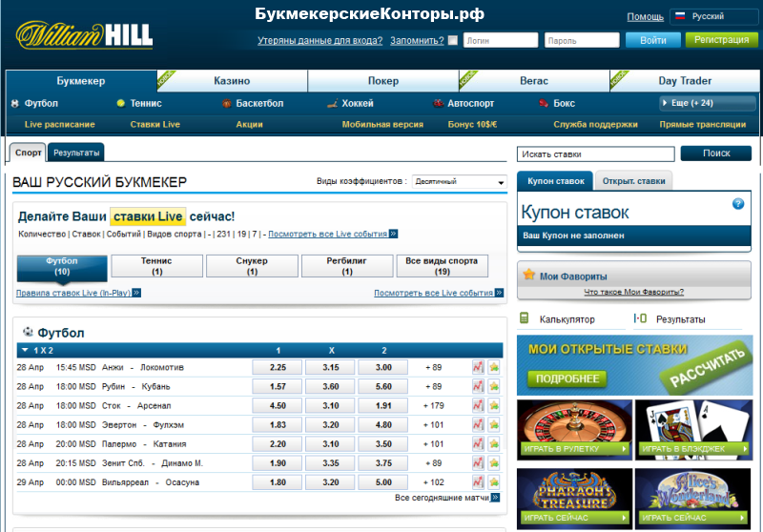
Task: Select the Снукер (1) live filter
Action: tap(252, 266)
